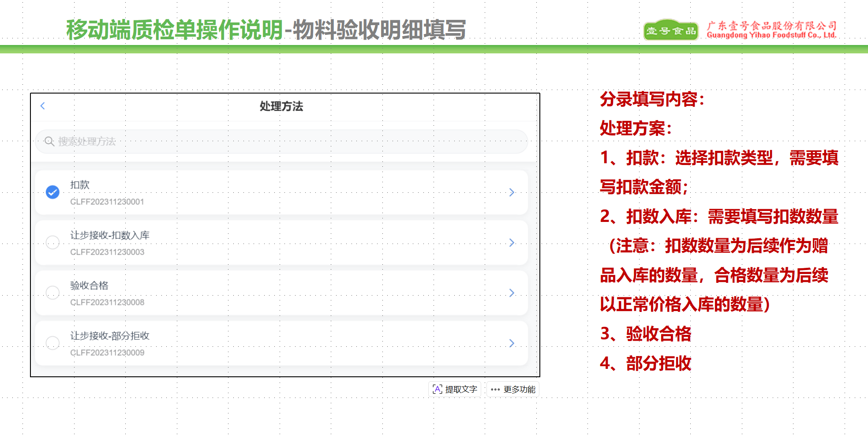Select the 让步接收-扣数入库 radio button

click(52, 242)
